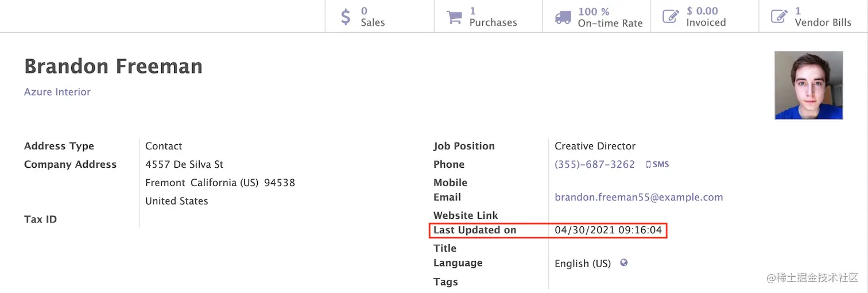The height and width of the screenshot is (293, 868).
Task: Click Brandon Freeman's profile photo
Action: point(809,86)
